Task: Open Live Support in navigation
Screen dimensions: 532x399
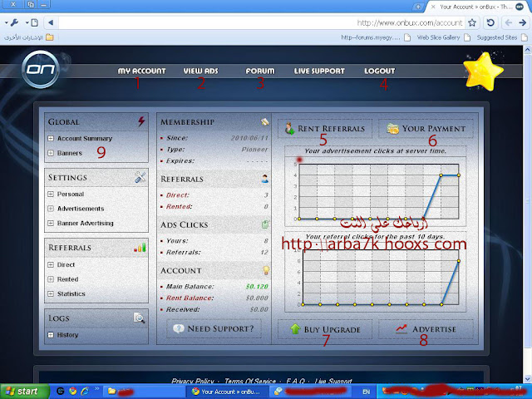Action: [319, 71]
